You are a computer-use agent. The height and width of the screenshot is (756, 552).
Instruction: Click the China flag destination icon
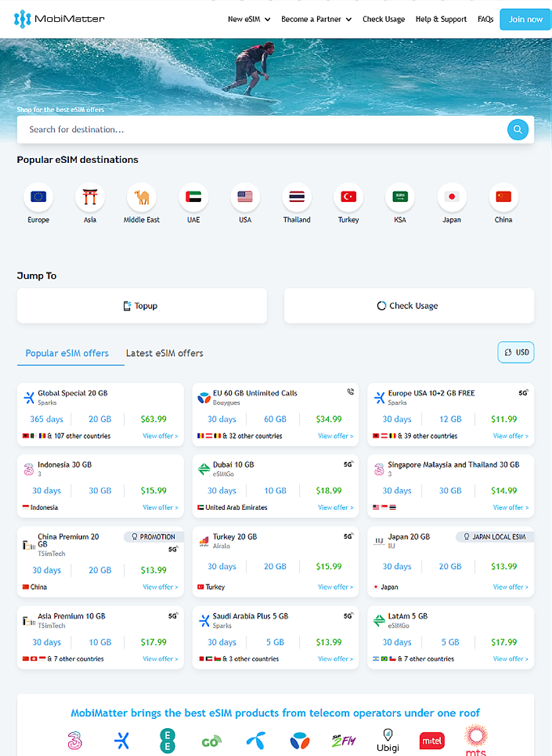504,197
